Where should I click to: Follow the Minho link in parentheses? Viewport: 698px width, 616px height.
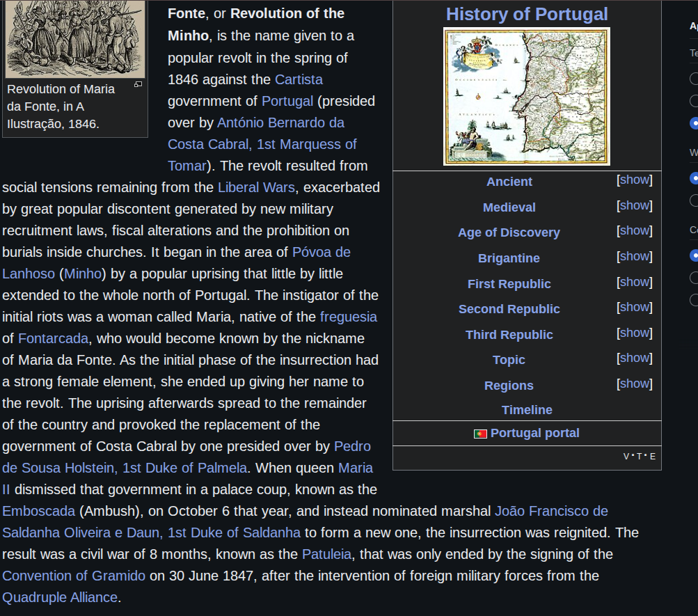click(83, 274)
